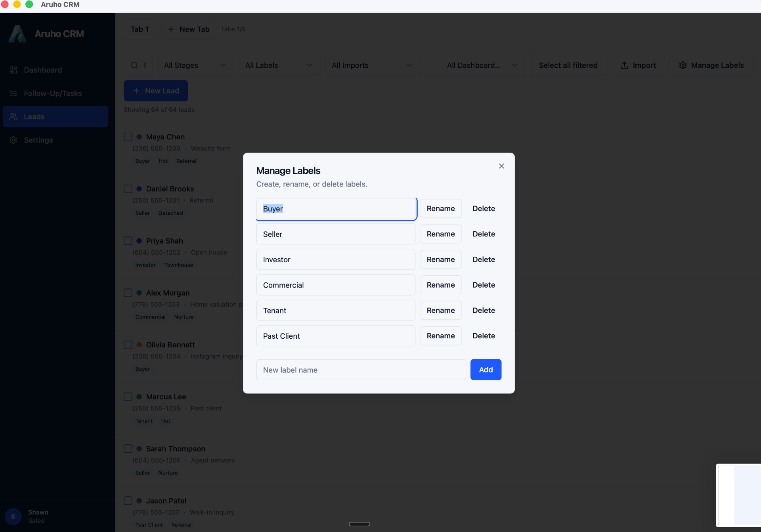Viewport: 761px width, 532px height.
Task: Close the Manage Labels dialog
Action: click(501, 166)
